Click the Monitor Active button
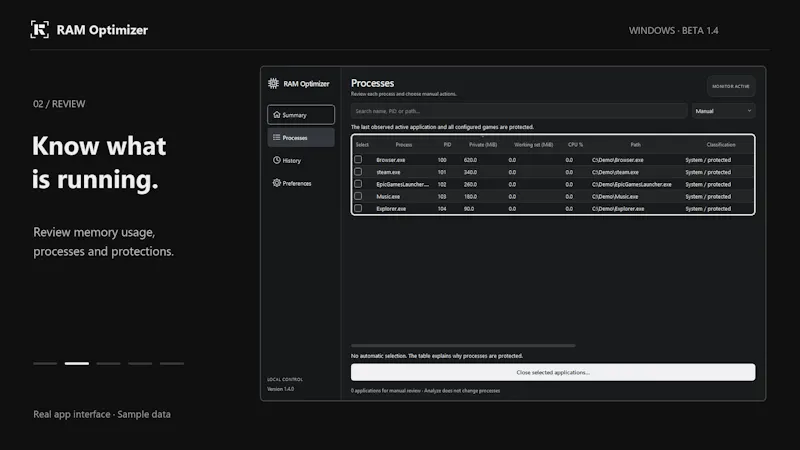Viewport: 800px width, 450px height. coord(731,86)
